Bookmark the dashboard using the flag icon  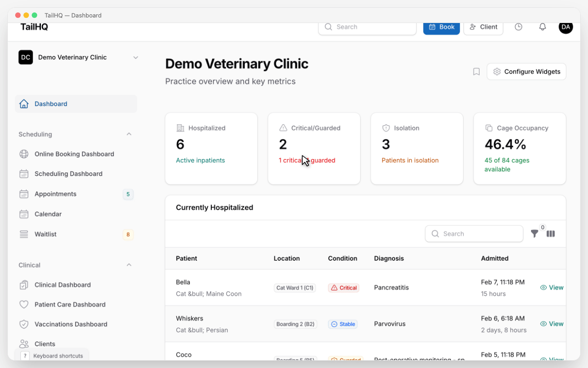click(476, 71)
